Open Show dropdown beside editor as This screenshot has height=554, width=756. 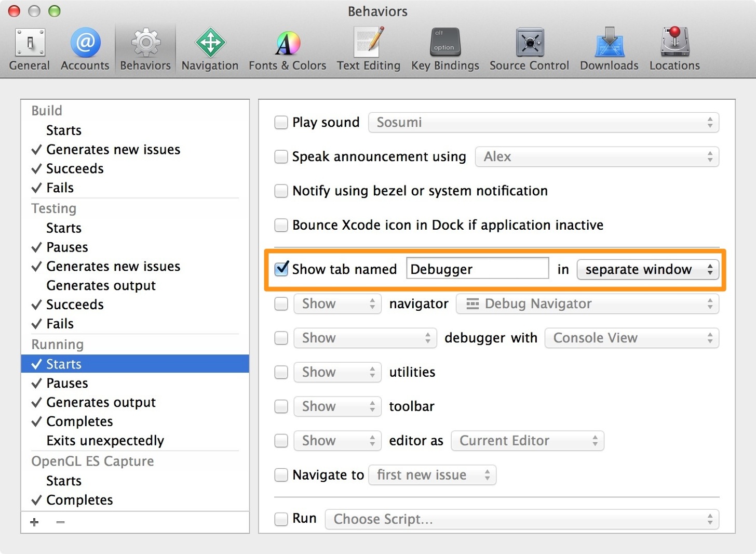(x=337, y=441)
